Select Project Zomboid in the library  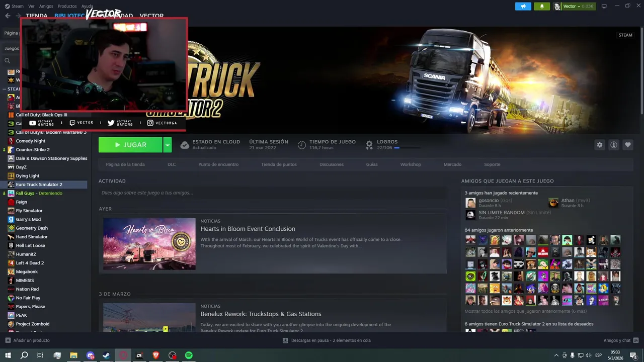(x=32, y=324)
